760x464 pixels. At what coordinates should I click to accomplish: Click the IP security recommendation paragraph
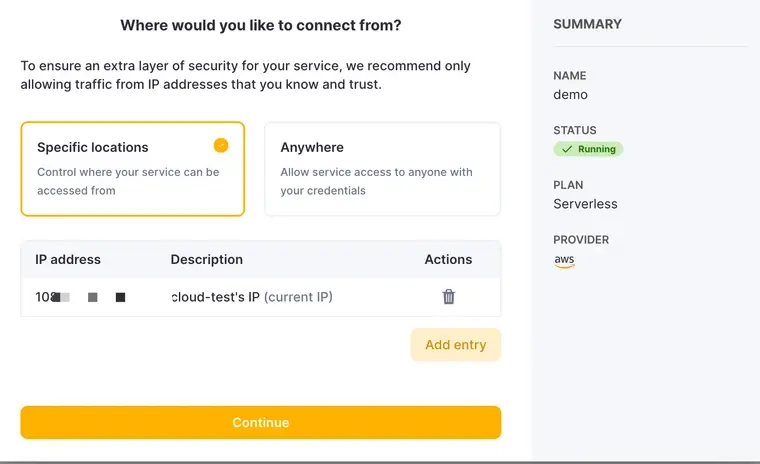[x=246, y=75]
